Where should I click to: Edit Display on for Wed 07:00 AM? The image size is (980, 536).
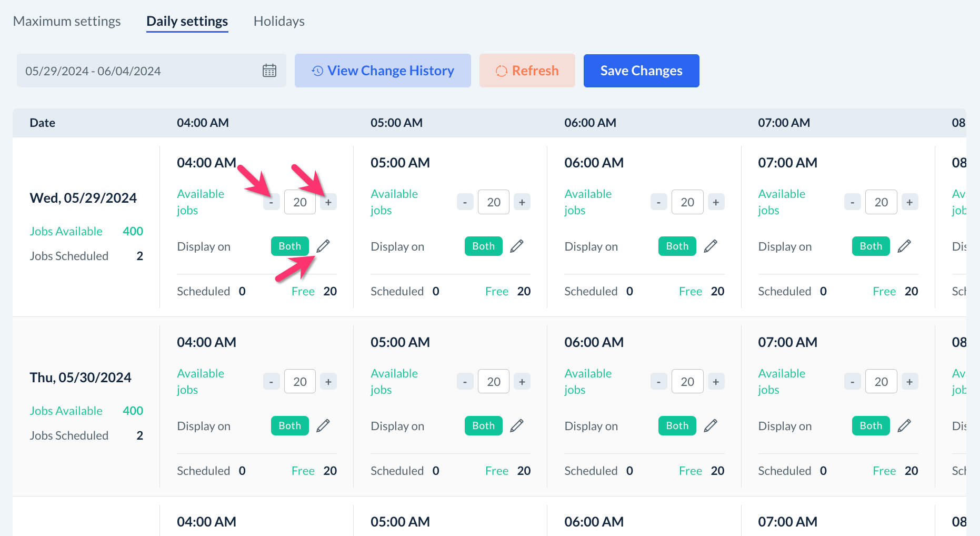(904, 246)
